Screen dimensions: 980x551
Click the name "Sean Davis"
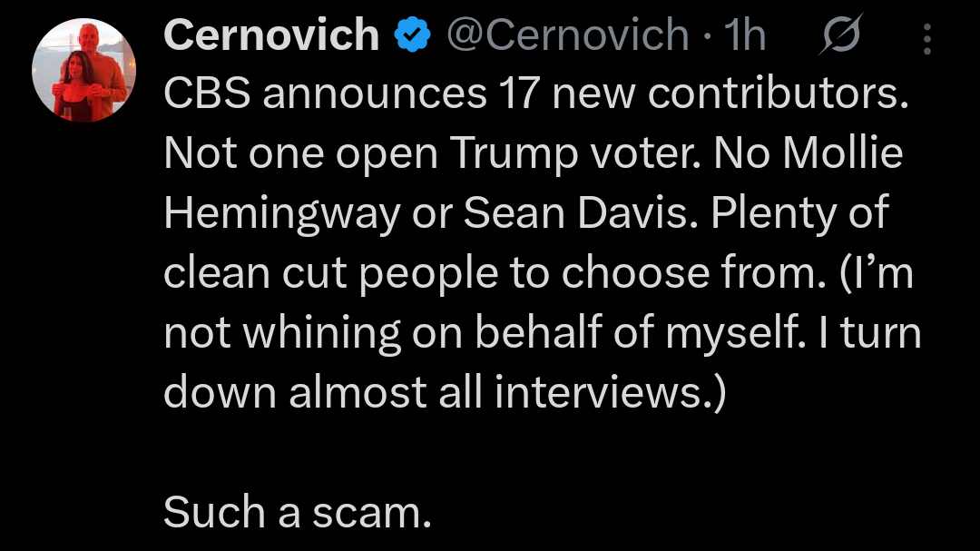pos(578,215)
